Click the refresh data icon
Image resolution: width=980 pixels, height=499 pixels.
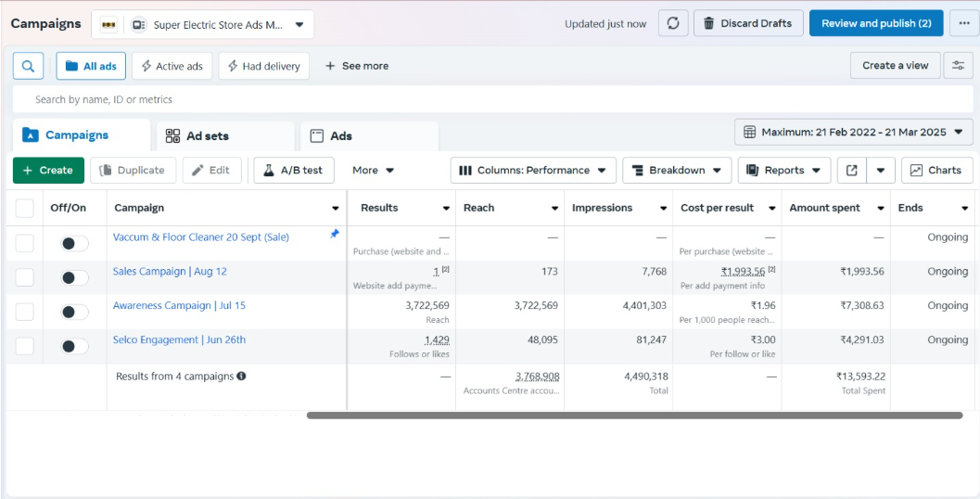pos(673,23)
